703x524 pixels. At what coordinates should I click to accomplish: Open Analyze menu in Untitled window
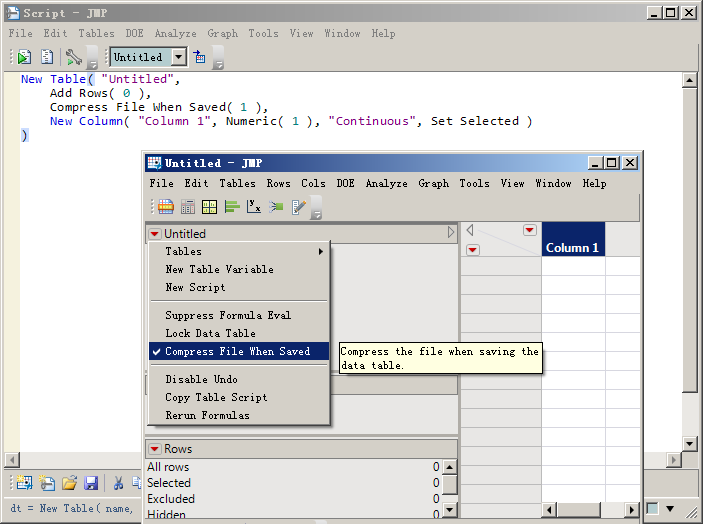tap(386, 183)
